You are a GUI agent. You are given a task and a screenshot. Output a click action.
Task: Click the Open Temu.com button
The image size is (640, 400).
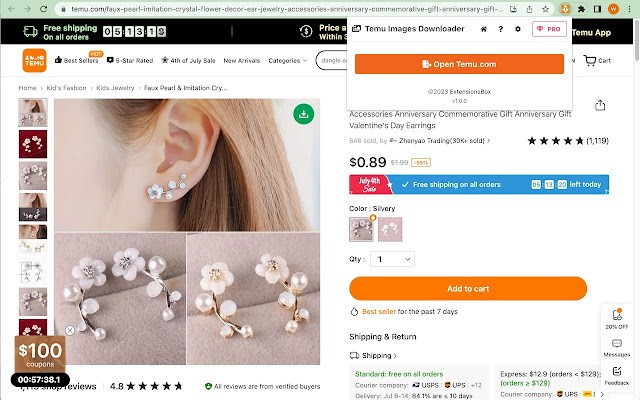point(459,64)
